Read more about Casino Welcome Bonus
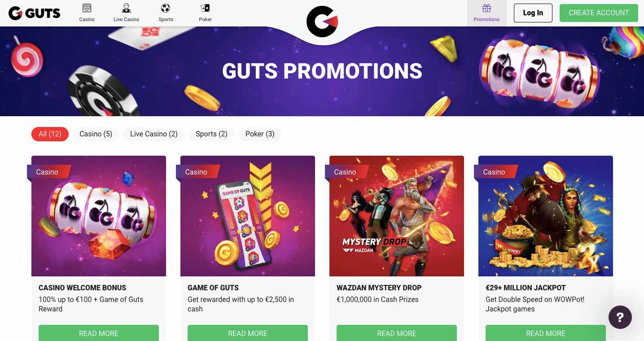Image resolution: width=644 pixels, height=341 pixels. 99,333
